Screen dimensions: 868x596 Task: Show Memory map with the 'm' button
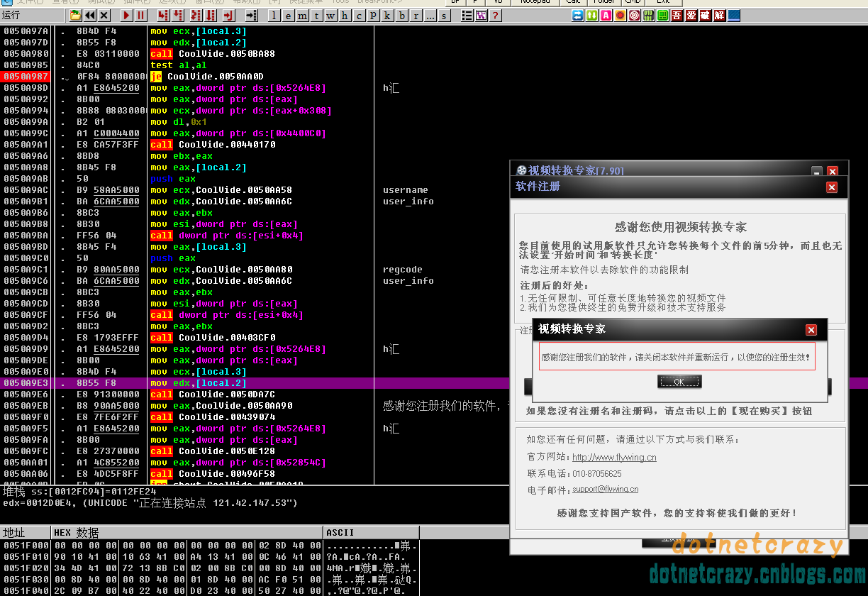(303, 15)
